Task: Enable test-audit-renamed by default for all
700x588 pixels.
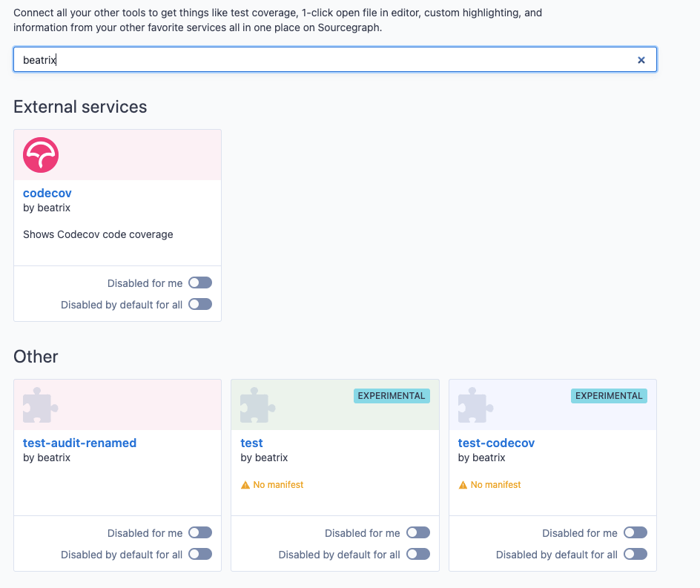Action: pos(200,554)
